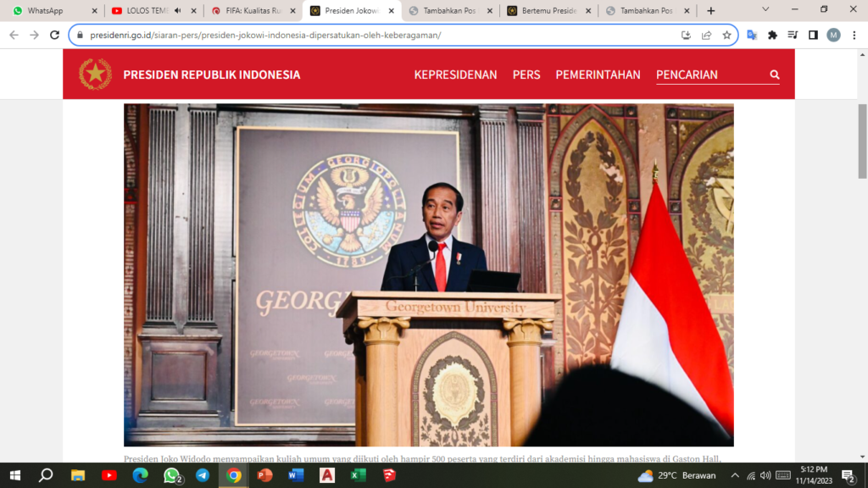Bookmark this page with the star
Screen dimensions: 868x488
726,35
